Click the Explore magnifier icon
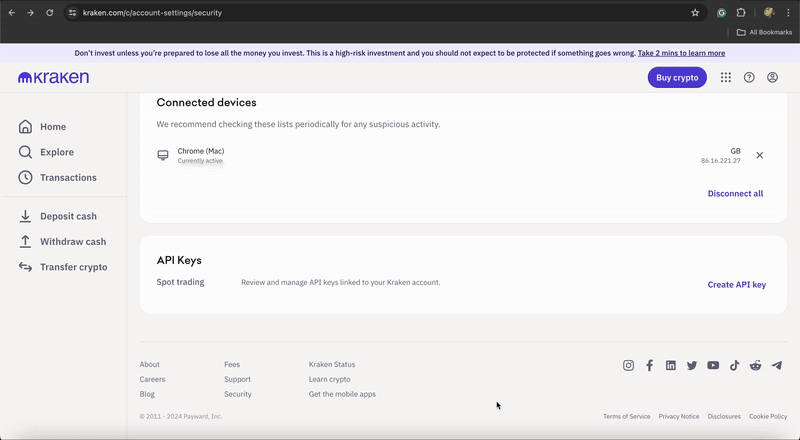 click(25, 152)
